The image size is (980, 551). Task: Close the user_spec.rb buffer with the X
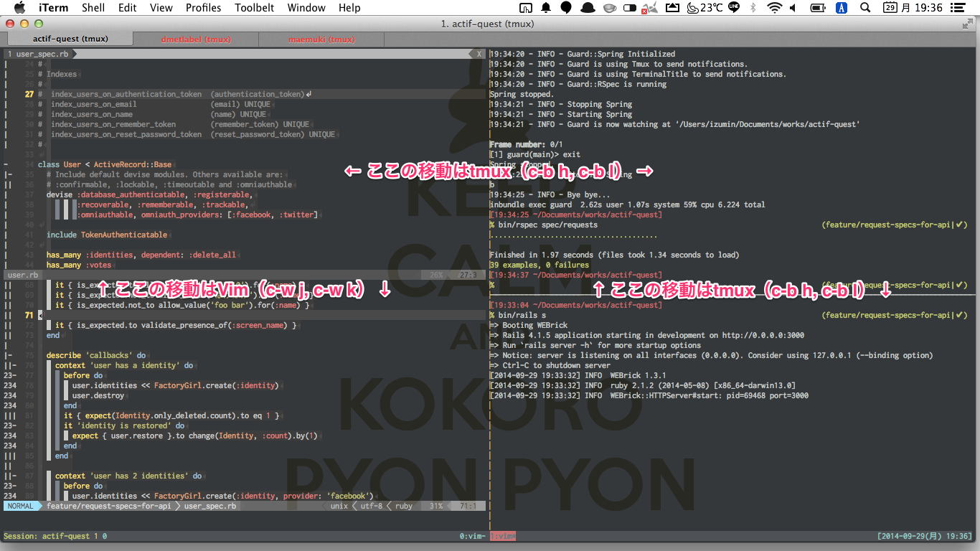478,53
